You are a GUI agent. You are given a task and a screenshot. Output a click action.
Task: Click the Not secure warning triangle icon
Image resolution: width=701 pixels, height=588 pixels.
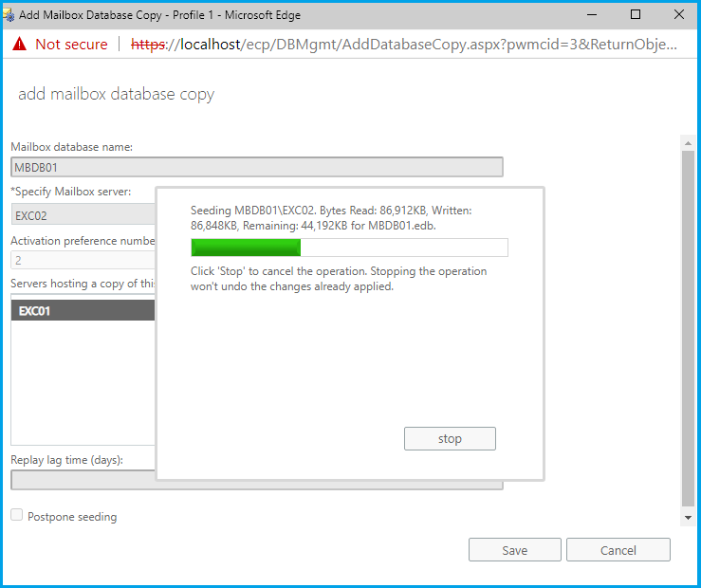click(19, 45)
